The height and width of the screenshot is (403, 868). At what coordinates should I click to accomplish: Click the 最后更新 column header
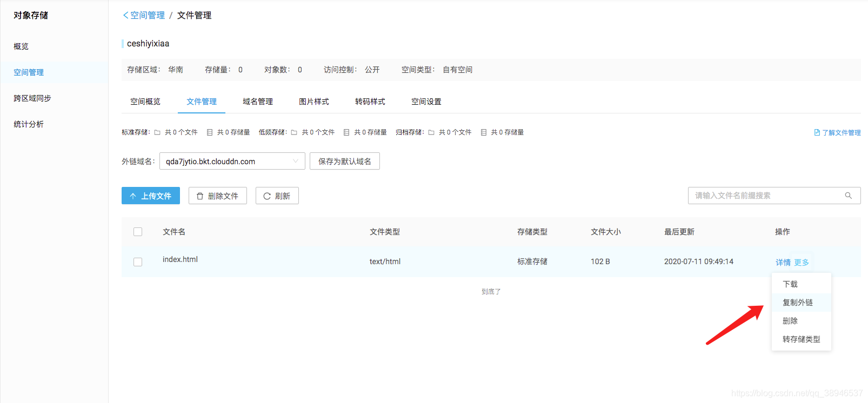point(679,232)
